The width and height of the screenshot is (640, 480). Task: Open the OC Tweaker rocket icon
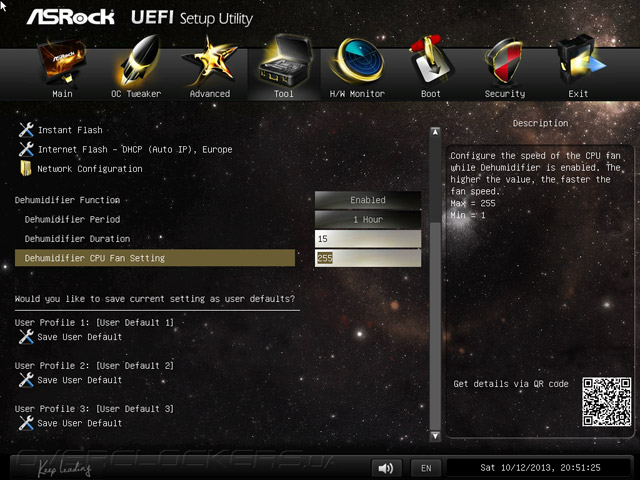138,61
